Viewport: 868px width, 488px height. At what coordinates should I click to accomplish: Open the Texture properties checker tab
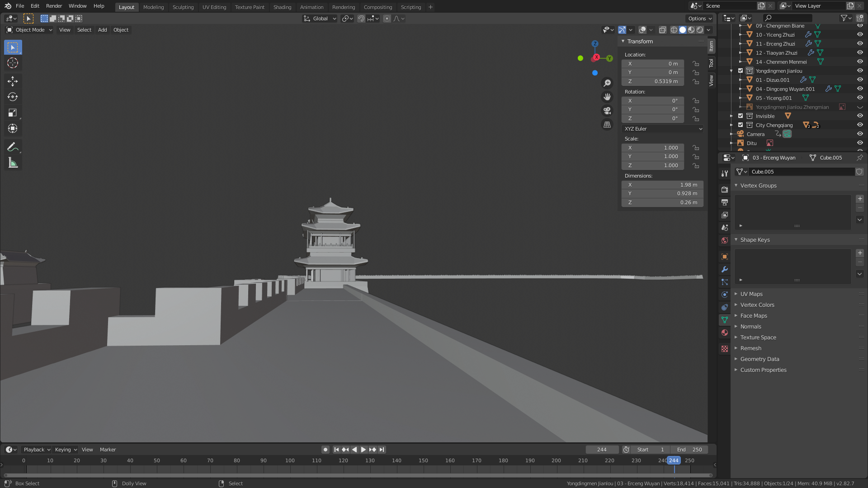725,349
